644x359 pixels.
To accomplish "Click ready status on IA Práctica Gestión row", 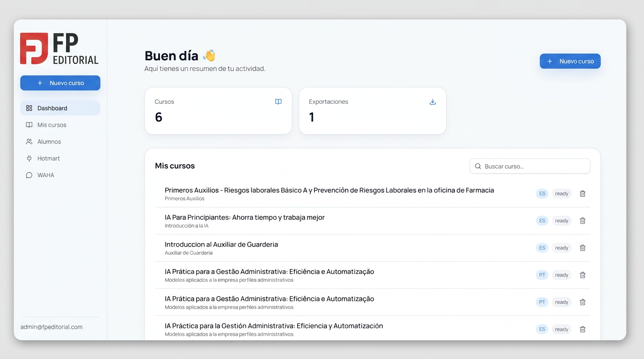I will click(x=562, y=329).
